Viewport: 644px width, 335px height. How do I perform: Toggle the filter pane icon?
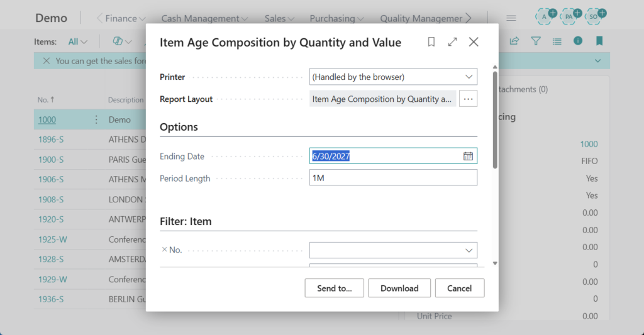click(535, 41)
